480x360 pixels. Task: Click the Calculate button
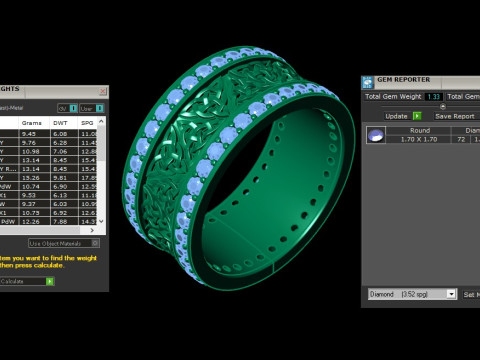click(27, 281)
